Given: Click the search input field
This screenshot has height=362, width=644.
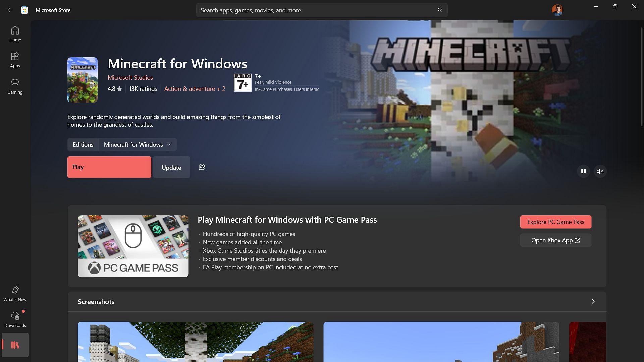Looking at the screenshot, I should pos(322,10).
